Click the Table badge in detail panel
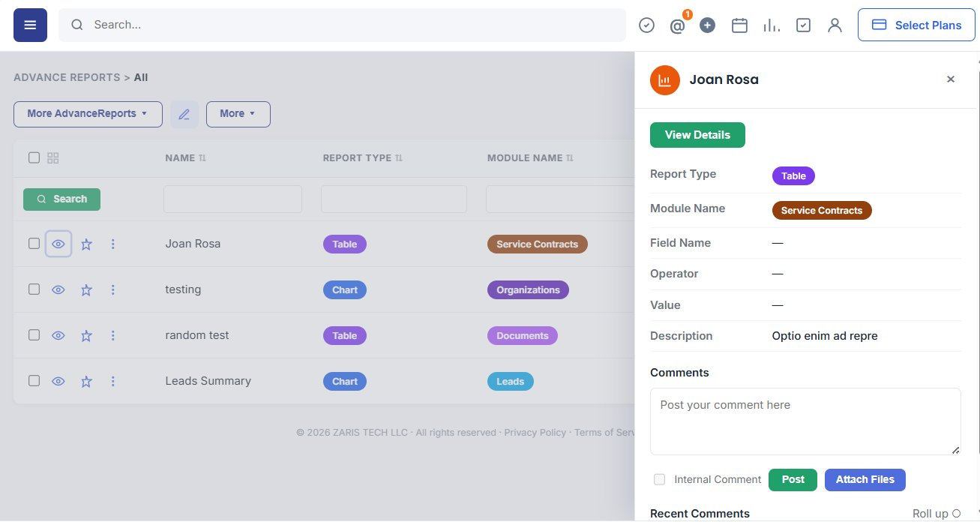980x522 pixels. (x=793, y=176)
